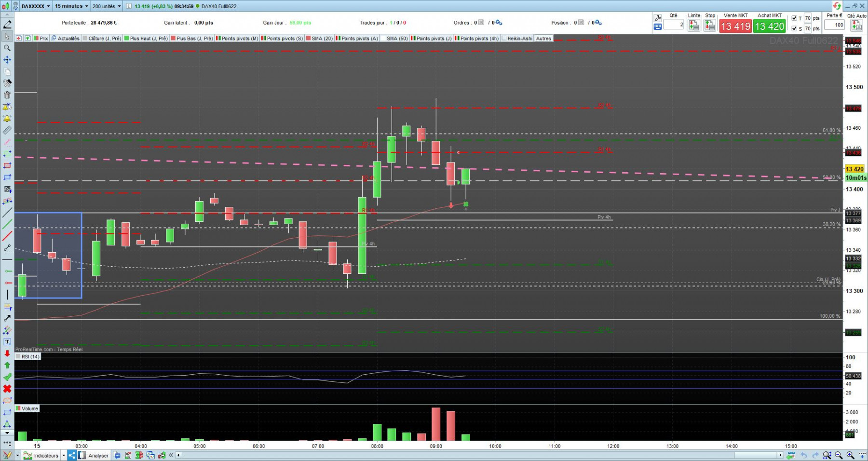Click the Limite order icon
This screenshot has width=868, height=461.
pyautogui.click(x=694, y=26)
